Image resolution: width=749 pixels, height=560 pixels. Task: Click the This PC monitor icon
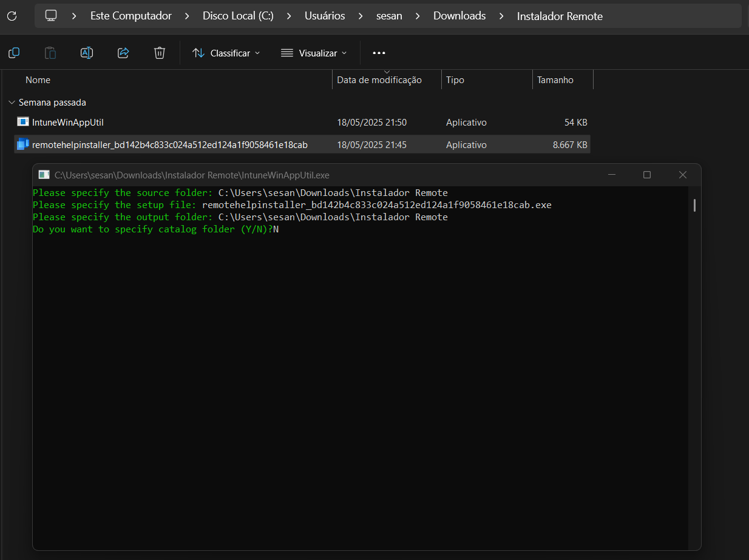[x=51, y=16]
